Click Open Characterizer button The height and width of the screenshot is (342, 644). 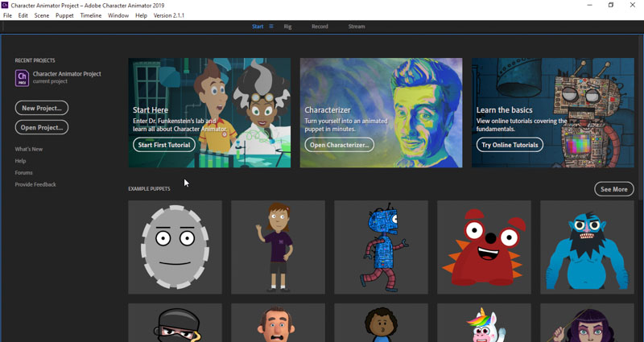[339, 145]
